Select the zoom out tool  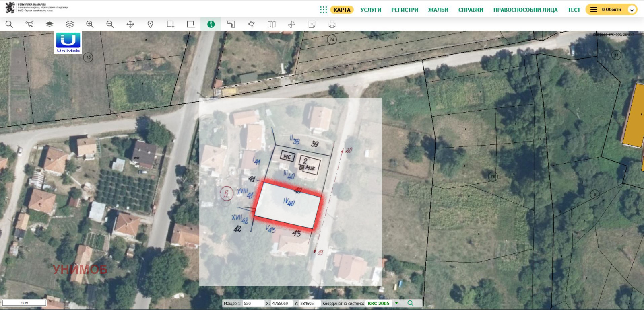click(x=110, y=24)
